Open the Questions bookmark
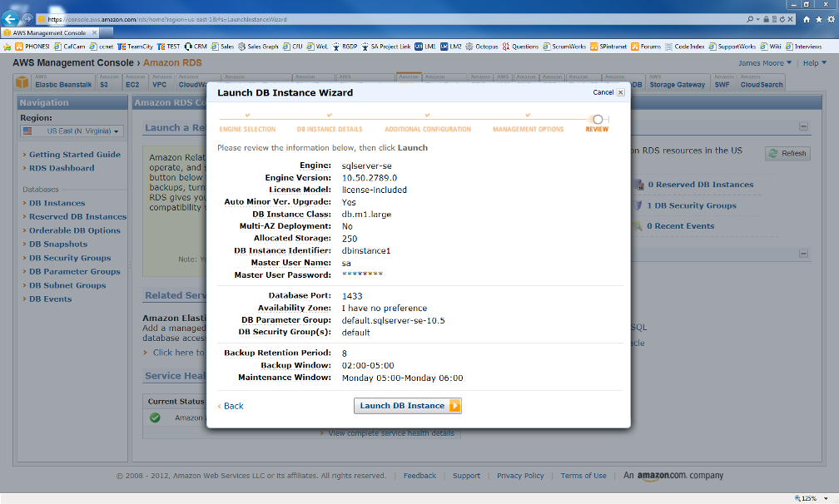Image resolution: width=839 pixels, height=504 pixels. 520,47
